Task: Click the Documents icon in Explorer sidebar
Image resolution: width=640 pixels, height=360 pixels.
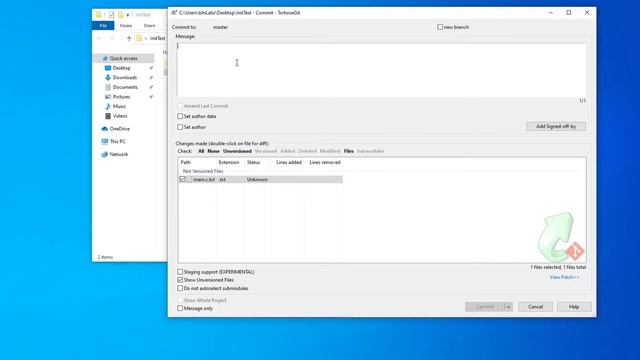Action: (x=108, y=87)
